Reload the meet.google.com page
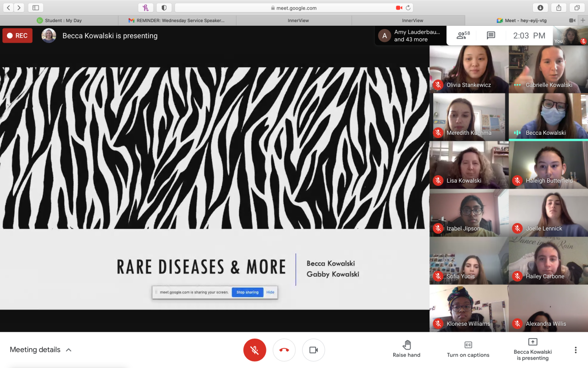The height and width of the screenshot is (368, 588). [408, 8]
